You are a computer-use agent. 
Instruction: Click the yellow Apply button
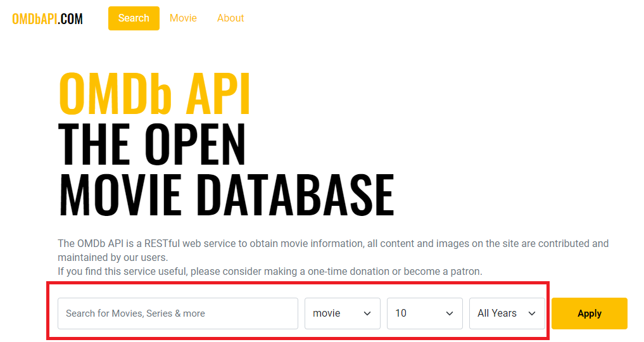click(590, 313)
